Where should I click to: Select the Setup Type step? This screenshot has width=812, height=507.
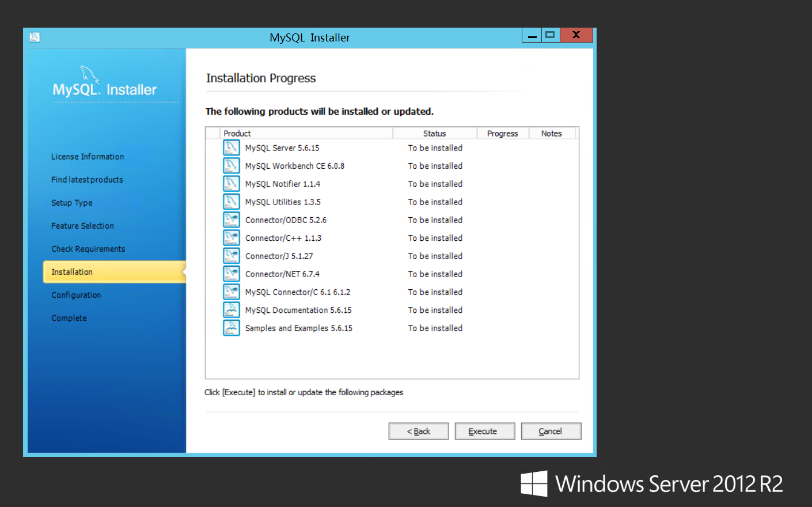pyautogui.click(x=72, y=203)
